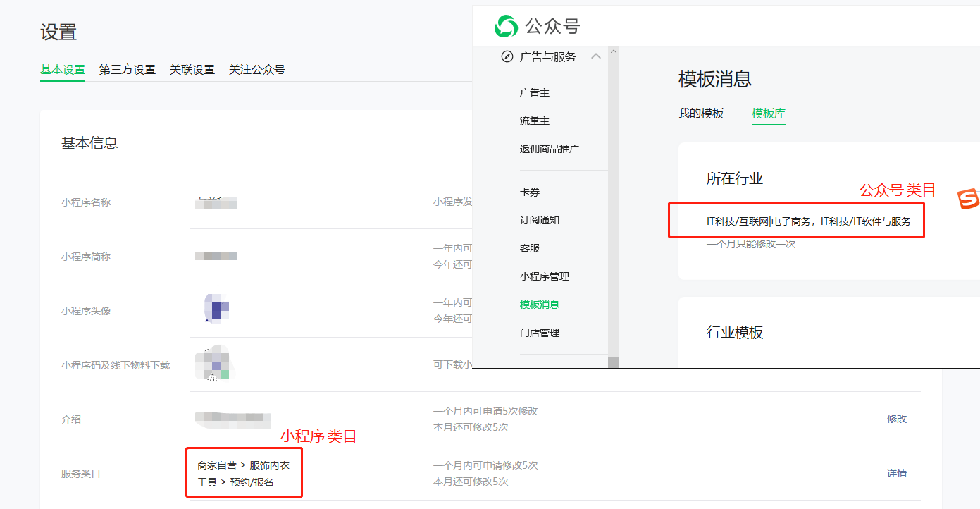Open 广告主 in the sidebar
The width and height of the screenshot is (980, 509).
[x=535, y=92]
